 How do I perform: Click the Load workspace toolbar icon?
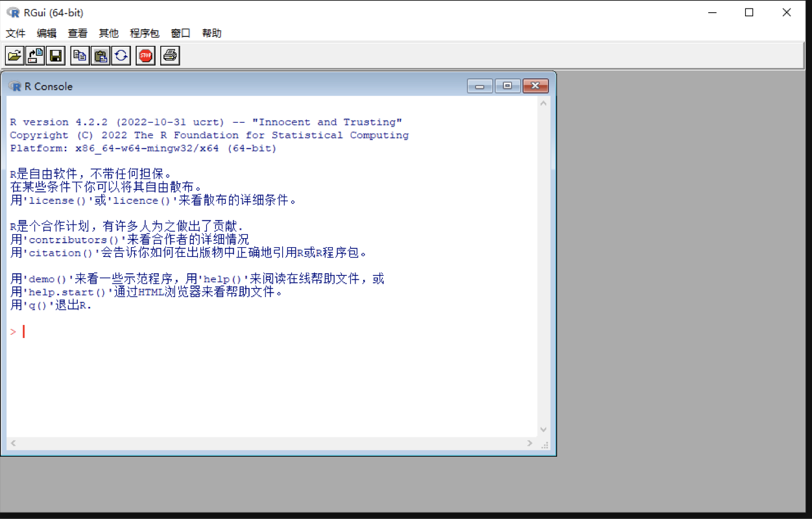(x=35, y=56)
